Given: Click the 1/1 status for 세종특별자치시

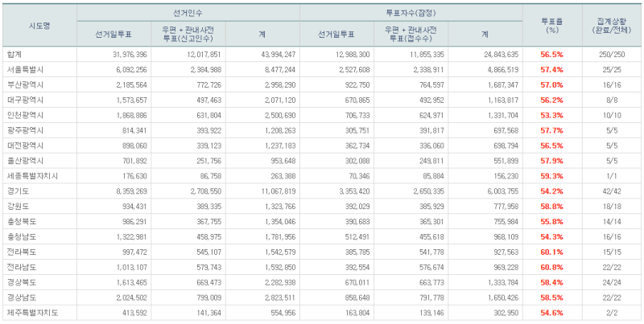Looking at the screenshot, I should [612, 176].
